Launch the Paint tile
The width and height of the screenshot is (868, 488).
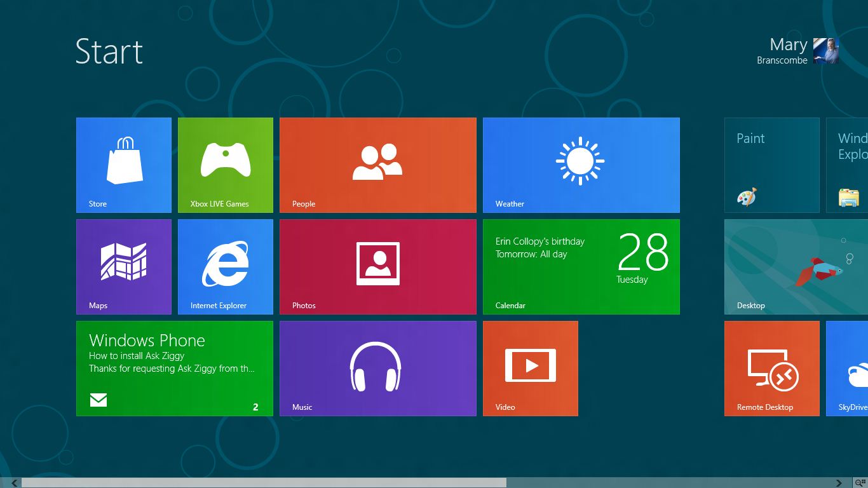772,165
